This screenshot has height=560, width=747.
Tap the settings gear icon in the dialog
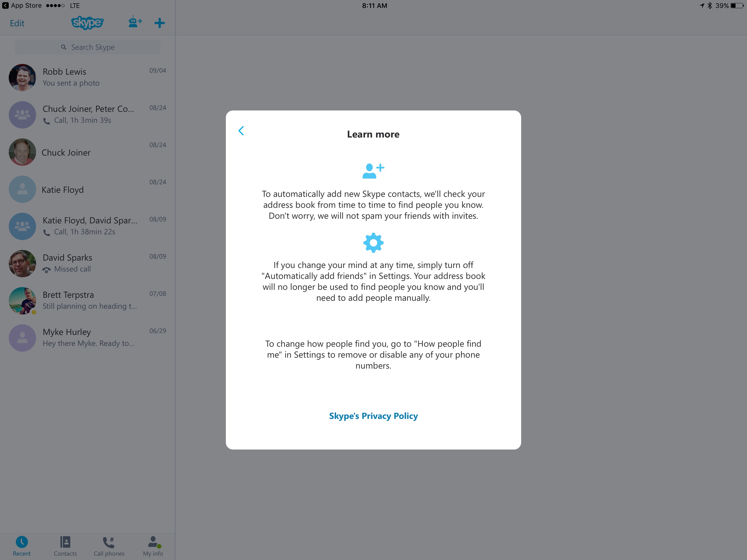373,242
